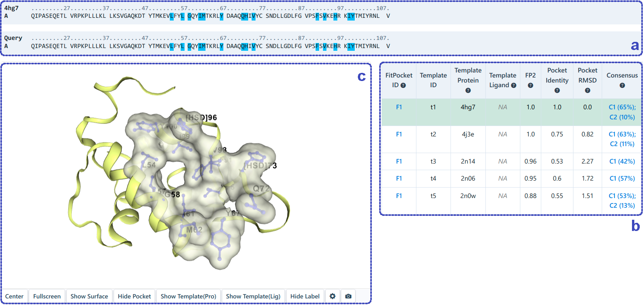This screenshot has width=644, height=305.
Task: Open F1 link in the t2 row
Action: tap(399, 134)
